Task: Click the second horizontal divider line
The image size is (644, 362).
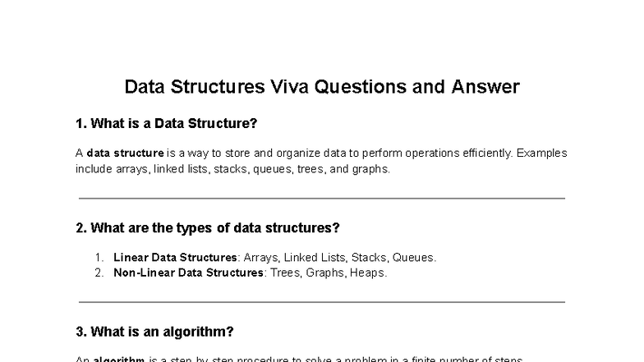Action: click(x=321, y=301)
